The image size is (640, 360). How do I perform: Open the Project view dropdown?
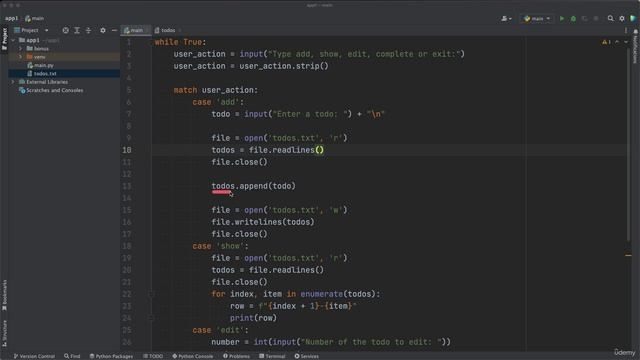click(x=31, y=30)
